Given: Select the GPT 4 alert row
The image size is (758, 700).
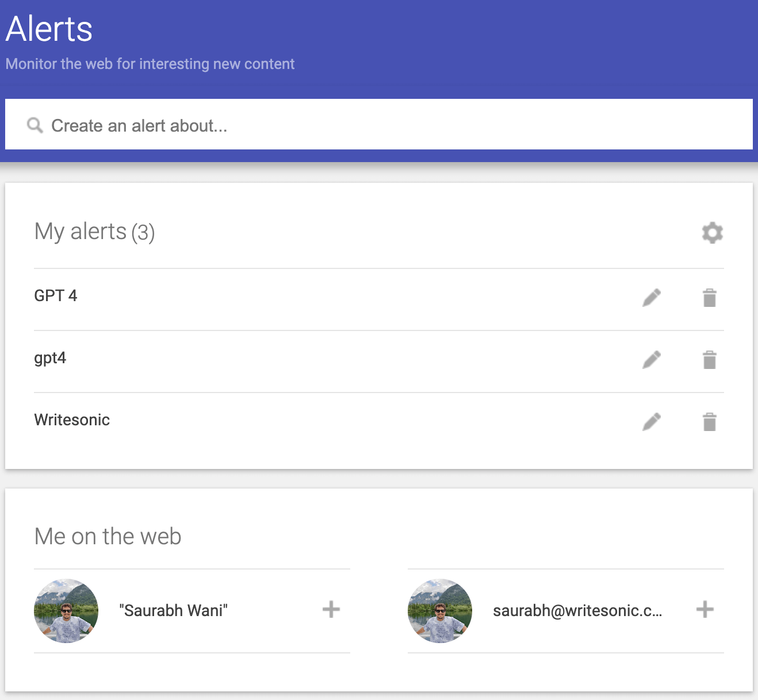Looking at the screenshot, I should point(56,296).
